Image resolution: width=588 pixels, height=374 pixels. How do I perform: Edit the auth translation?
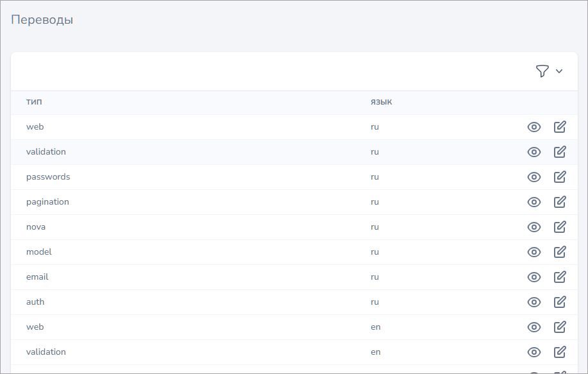(x=560, y=302)
